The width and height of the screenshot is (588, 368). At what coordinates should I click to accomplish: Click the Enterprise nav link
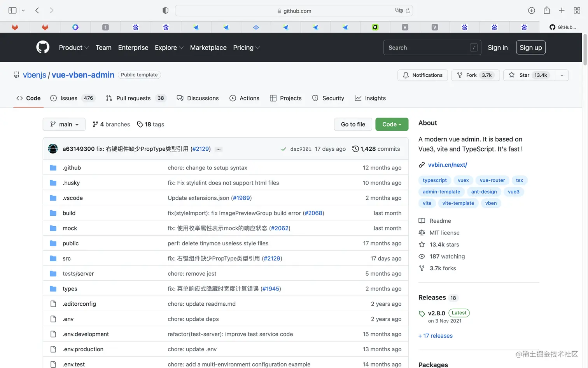[133, 48]
